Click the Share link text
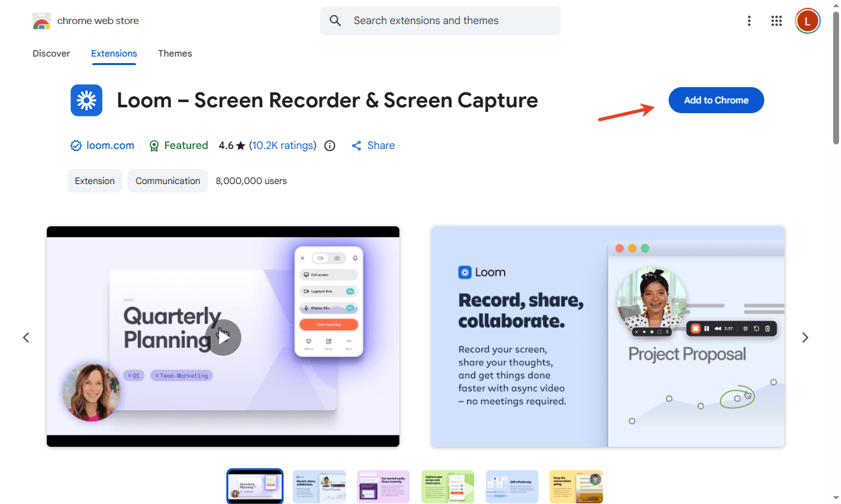841x504 pixels. pyautogui.click(x=381, y=146)
